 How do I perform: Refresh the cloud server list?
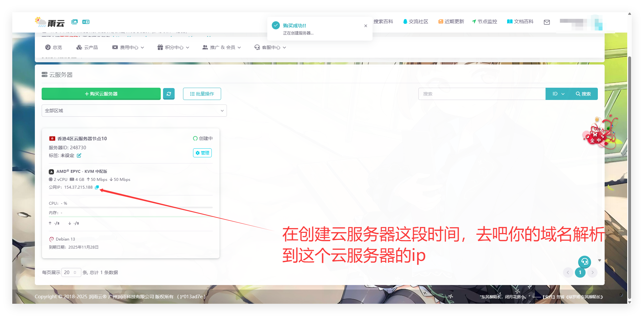[x=169, y=94]
